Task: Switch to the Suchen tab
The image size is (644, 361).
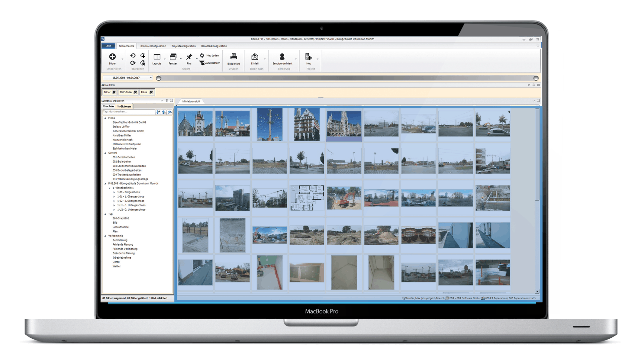Action: coord(108,106)
